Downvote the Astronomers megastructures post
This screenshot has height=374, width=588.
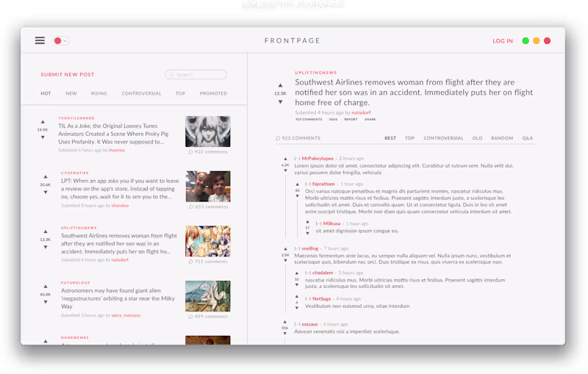pyautogui.click(x=46, y=302)
